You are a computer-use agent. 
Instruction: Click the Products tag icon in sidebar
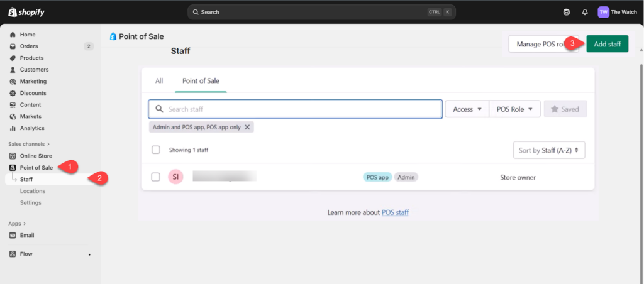click(13, 58)
